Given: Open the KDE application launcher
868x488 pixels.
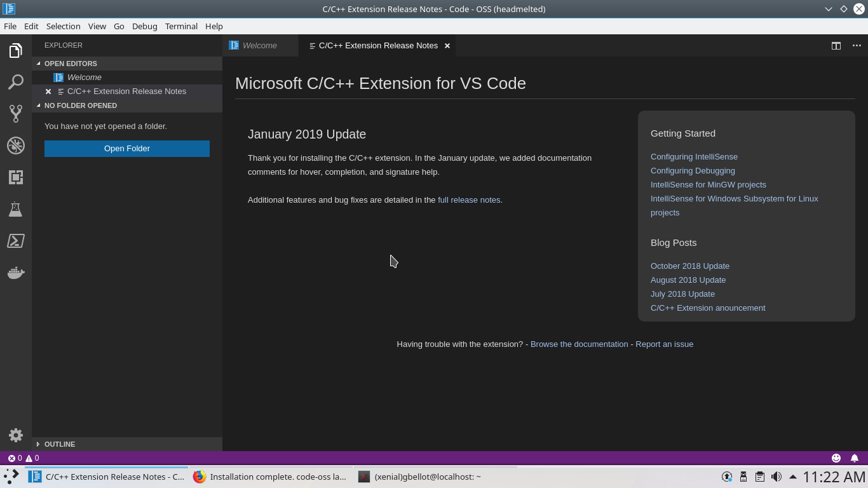Looking at the screenshot, I should click(x=11, y=477).
